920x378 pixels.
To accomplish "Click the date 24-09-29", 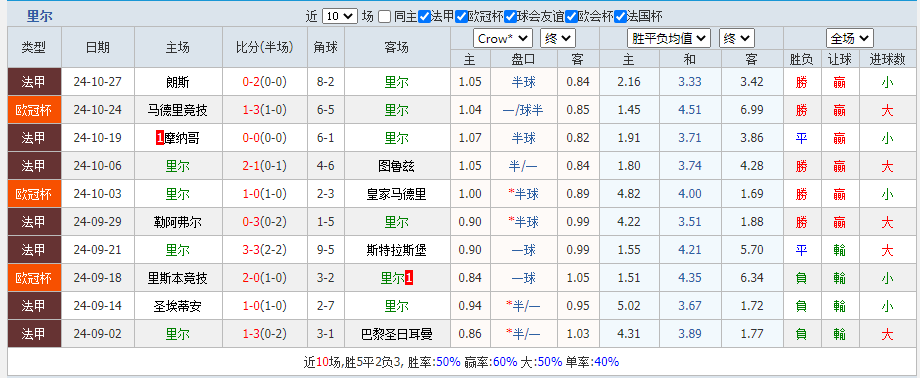I will click(x=97, y=222).
